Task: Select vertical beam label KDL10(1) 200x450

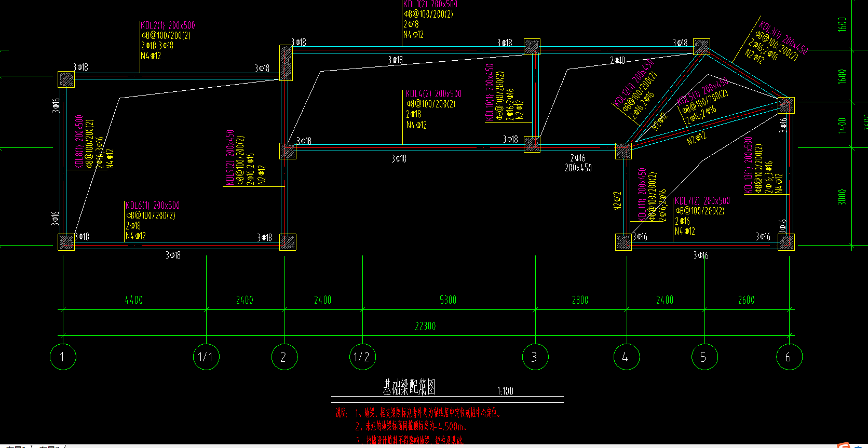Action: click(x=490, y=92)
